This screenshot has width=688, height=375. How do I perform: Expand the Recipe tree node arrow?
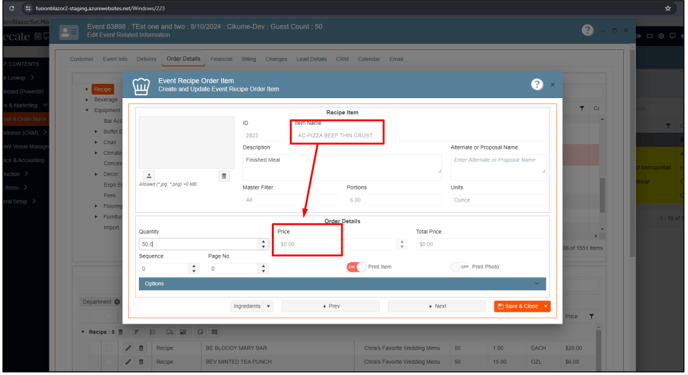pyautogui.click(x=87, y=89)
